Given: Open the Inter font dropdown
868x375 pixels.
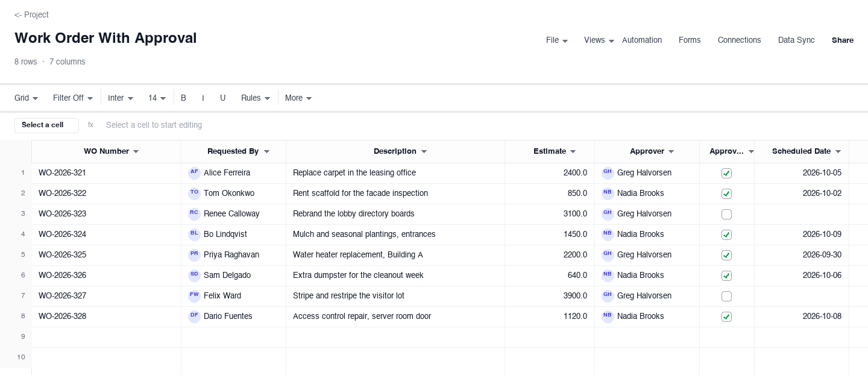Looking at the screenshot, I should click(121, 98).
